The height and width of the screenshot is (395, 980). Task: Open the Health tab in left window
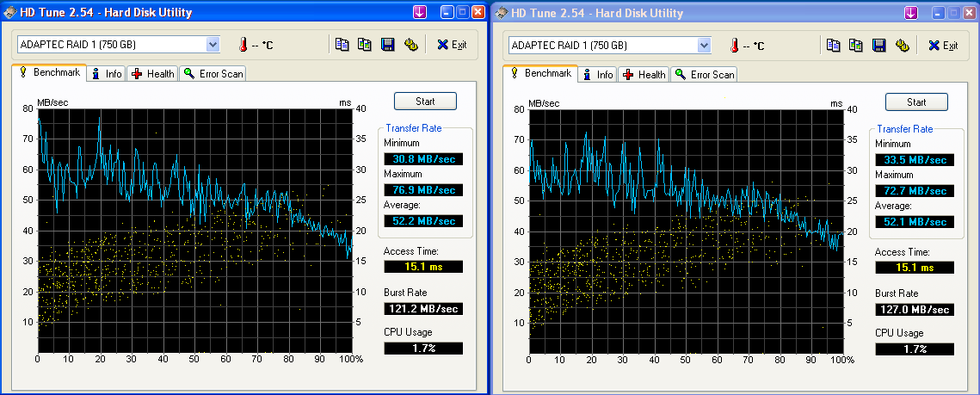coord(153,74)
